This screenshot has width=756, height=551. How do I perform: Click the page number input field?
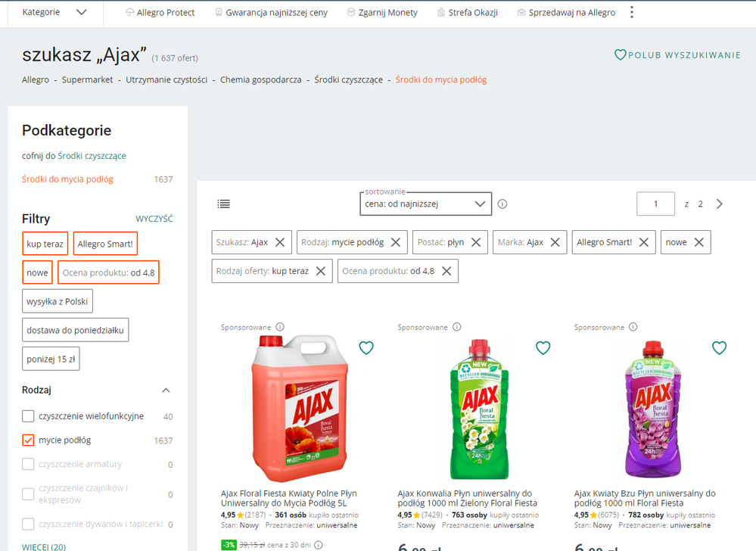click(655, 204)
